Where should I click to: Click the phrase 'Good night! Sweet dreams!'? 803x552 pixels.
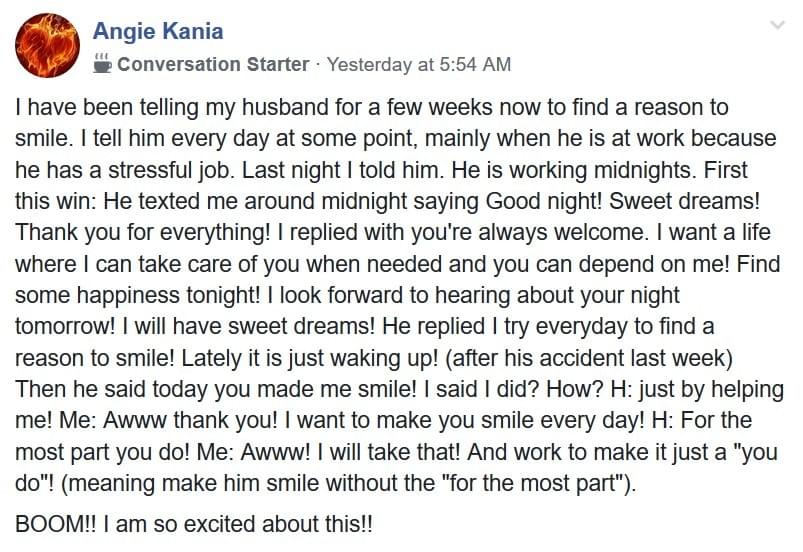click(623, 201)
